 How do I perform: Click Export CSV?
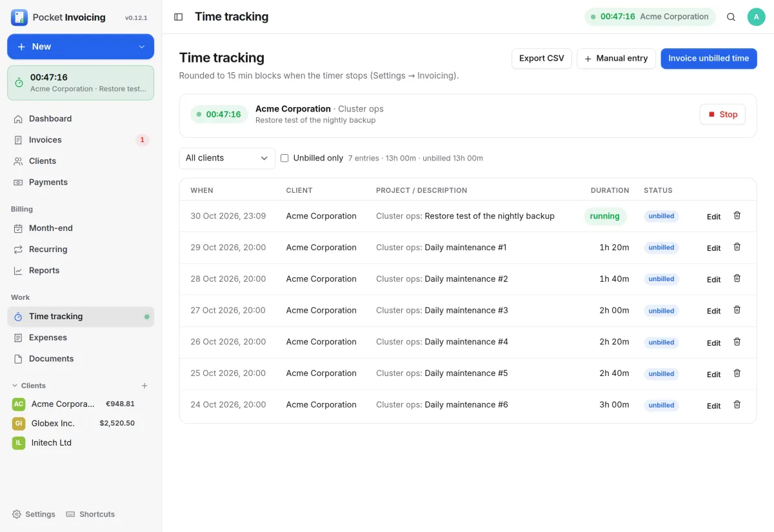[542, 59]
